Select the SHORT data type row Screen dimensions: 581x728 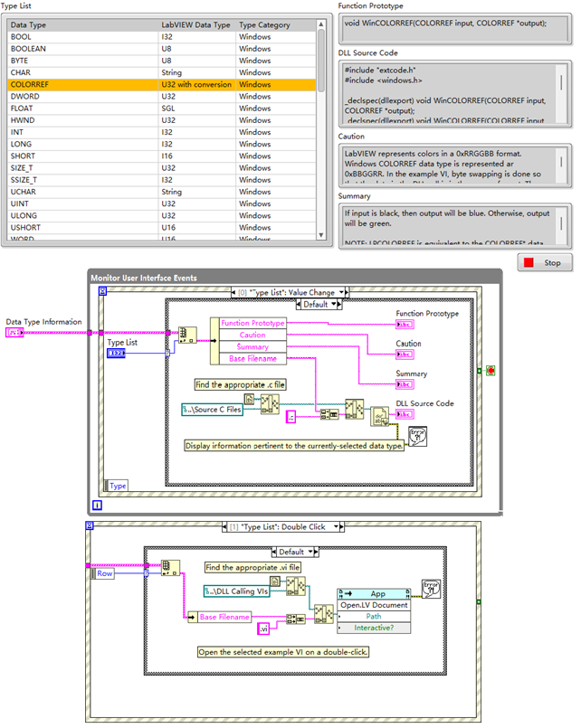(162, 156)
